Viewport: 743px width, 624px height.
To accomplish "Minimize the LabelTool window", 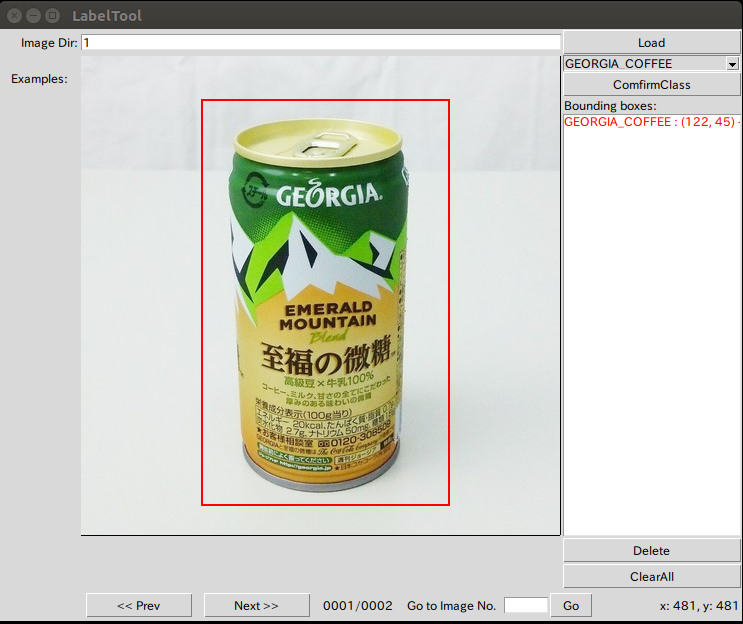I will tap(33, 16).
